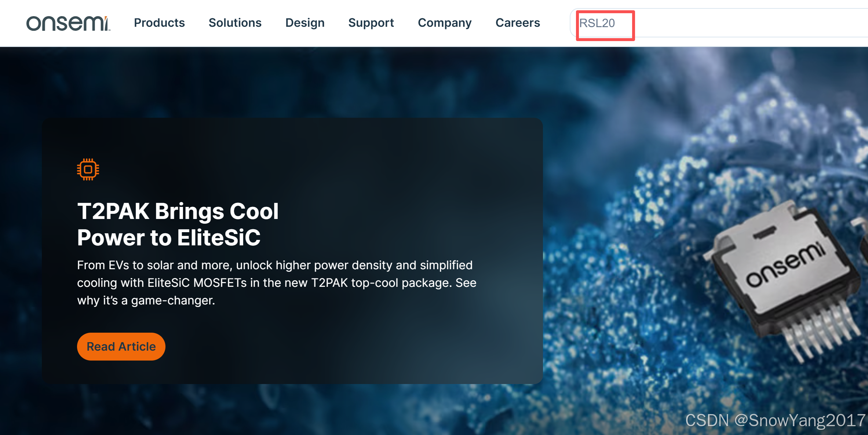Click the paragraph starting 'From EVs to solar'
868x435 pixels.
[277, 283]
